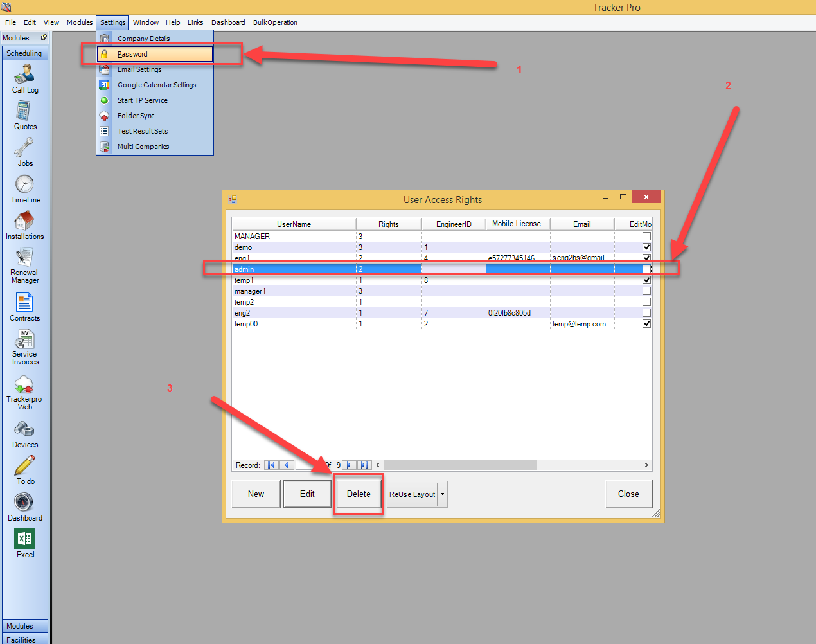This screenshot has width=816, height=644.
Task: Go to previous record arrow
Action: [x=287, y=465]
